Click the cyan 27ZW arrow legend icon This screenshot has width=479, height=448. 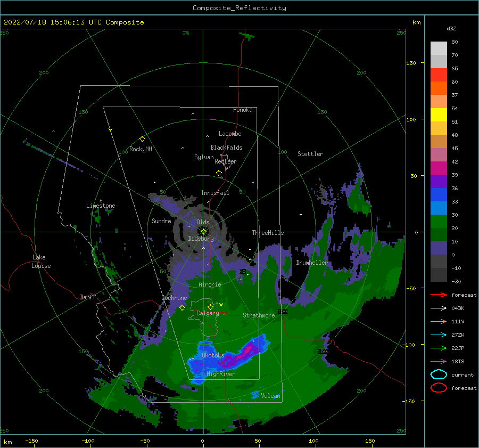[439, 335]
